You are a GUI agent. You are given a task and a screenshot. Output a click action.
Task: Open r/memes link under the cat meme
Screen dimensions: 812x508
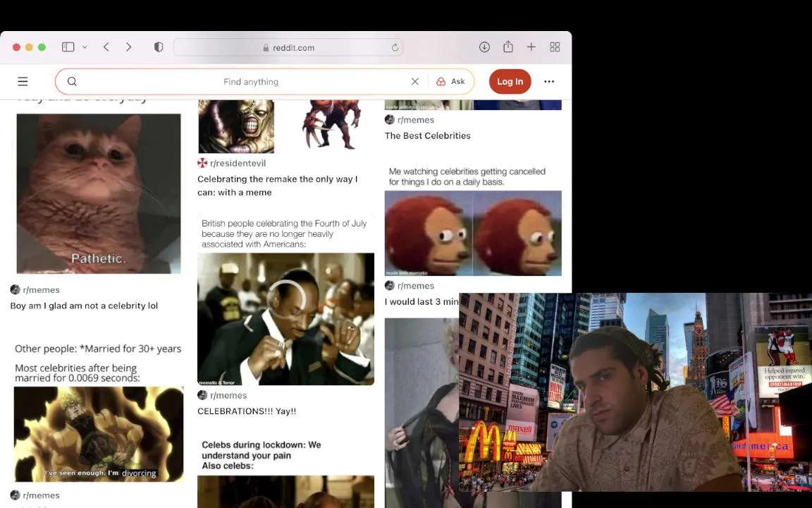pos(41,290)
